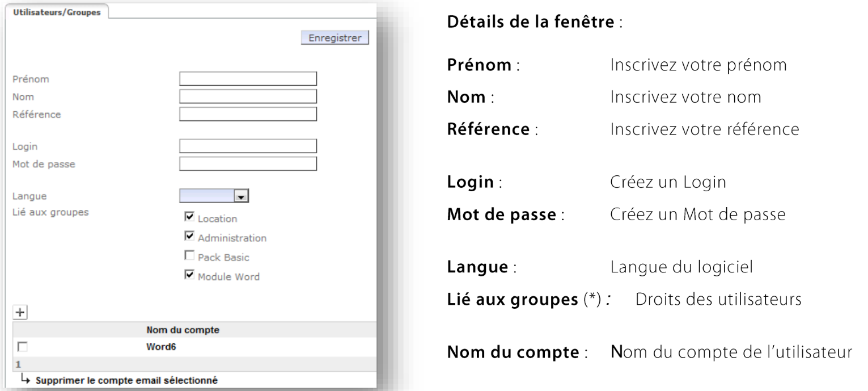This screenshot has width=868, height=391.
Task: Click the Lié aux groupes label
Action: tap(45, 212)
